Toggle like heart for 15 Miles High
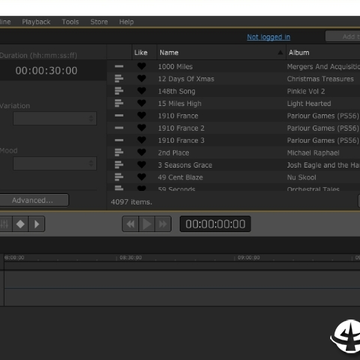This screenshot has width=360, height=360. [x=142, y=103]
